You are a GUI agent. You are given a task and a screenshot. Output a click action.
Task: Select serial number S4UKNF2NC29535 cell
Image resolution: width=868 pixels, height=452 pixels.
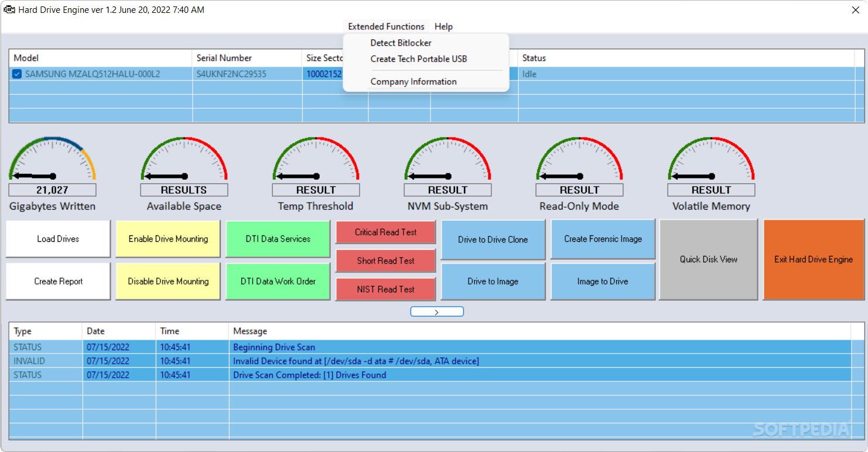pos(247,74)
